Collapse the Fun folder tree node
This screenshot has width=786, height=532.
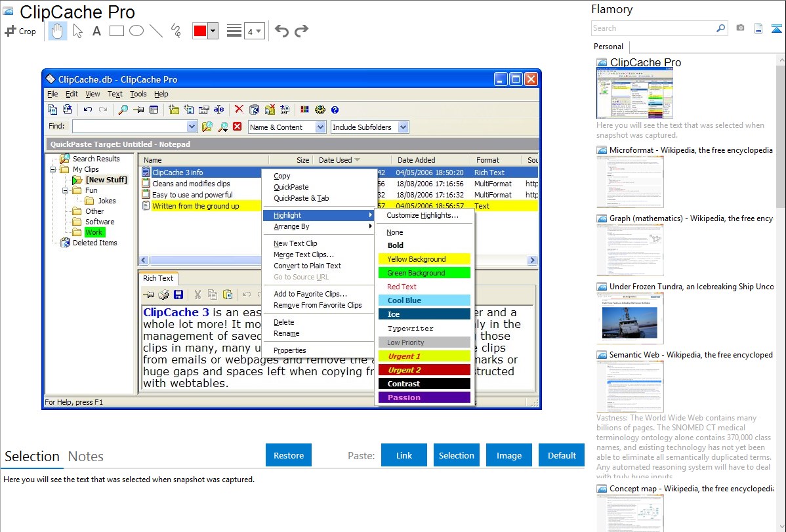[x=65, y=190]
